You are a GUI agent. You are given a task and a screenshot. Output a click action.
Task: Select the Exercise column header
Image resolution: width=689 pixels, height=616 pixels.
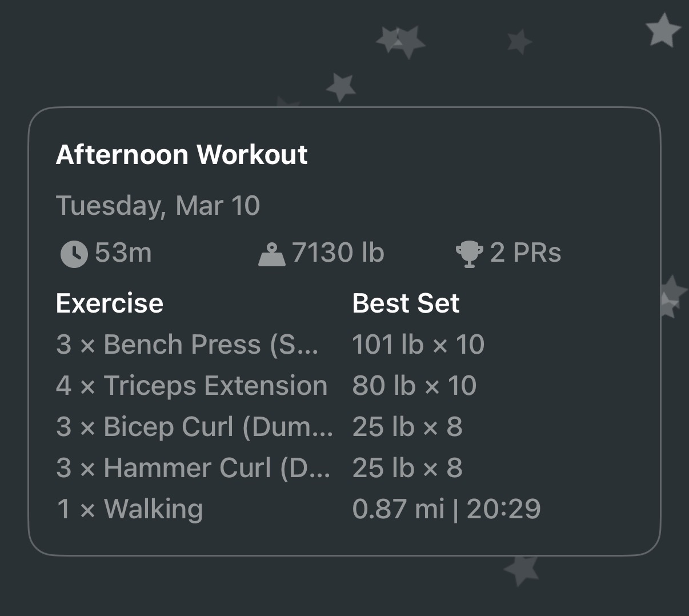point(109,303)
